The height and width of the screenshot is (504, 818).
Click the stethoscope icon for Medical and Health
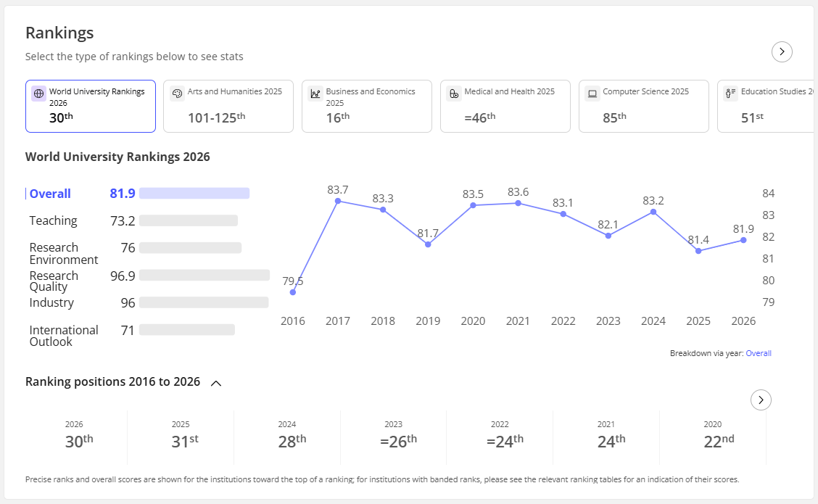click(454, 94)
